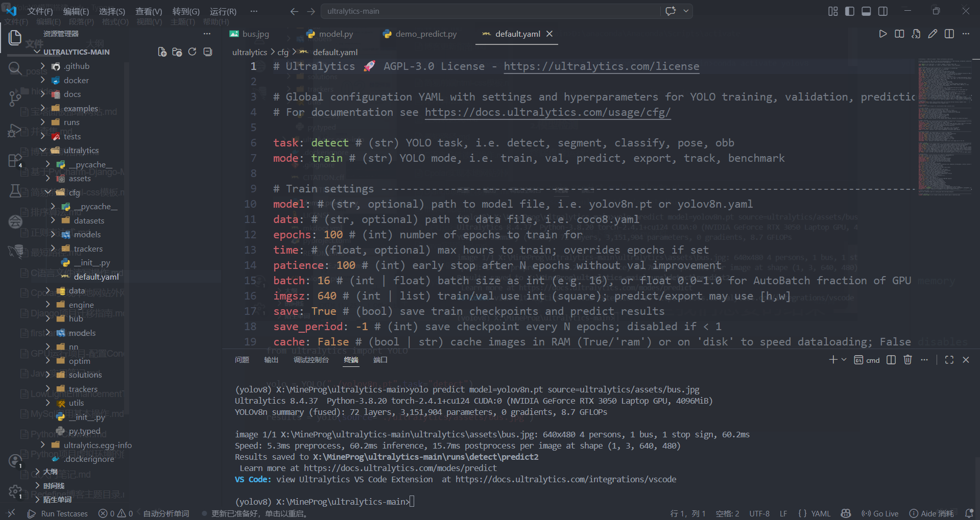980x520 pixels.
Task: Switch to the 输出 panel tab
Action: click(x=271, y=360)
